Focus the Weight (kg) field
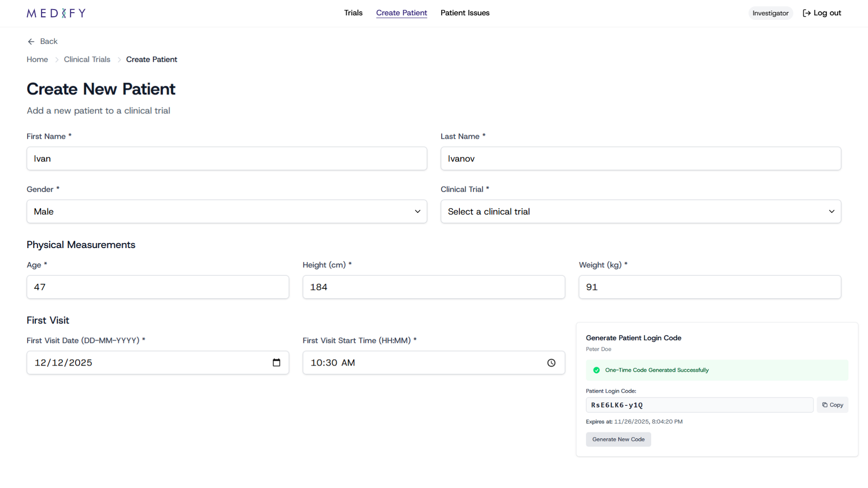868x488 pixels. point(709,287)
